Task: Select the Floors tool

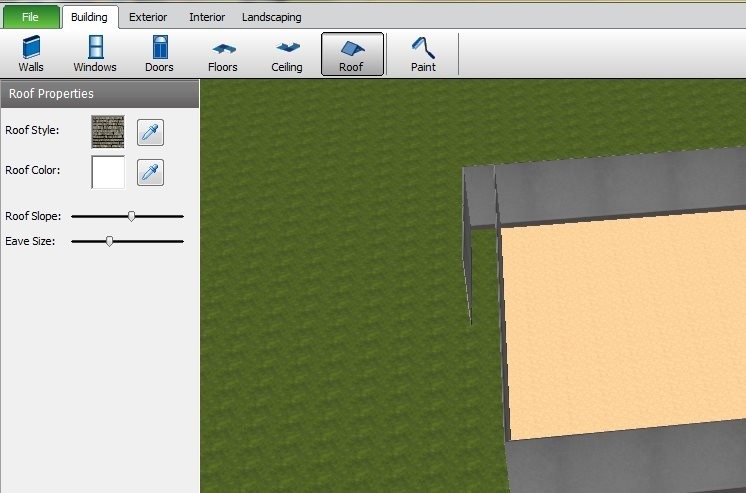Action: (223, 54)
